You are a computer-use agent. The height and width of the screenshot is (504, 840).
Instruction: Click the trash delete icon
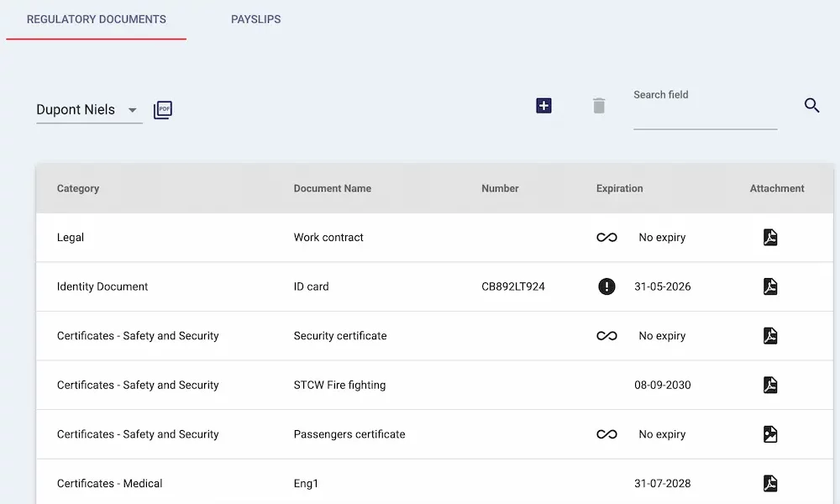tap(599, 106)
